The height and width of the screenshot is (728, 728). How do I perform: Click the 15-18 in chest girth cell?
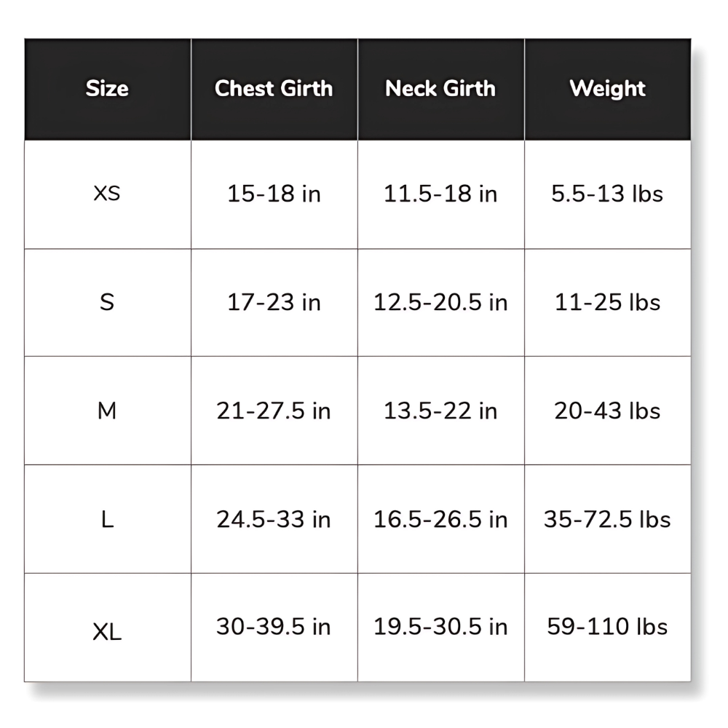click(274, 194)
